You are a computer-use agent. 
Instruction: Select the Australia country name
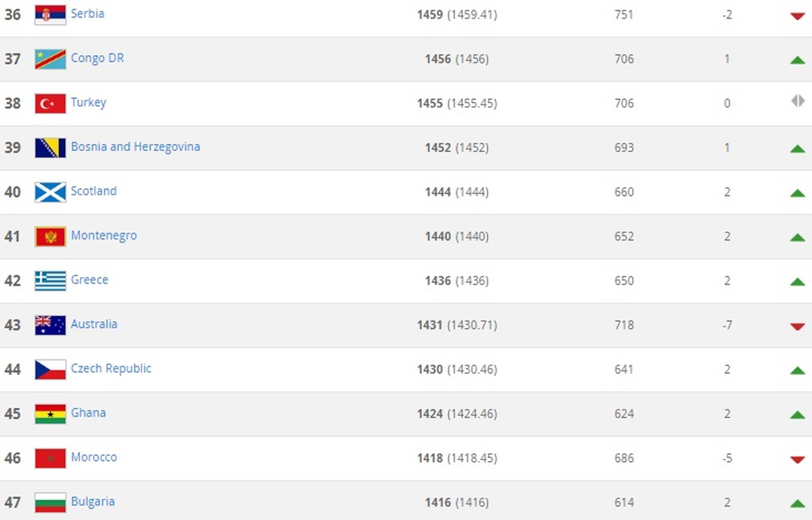(x=94, y=324)
